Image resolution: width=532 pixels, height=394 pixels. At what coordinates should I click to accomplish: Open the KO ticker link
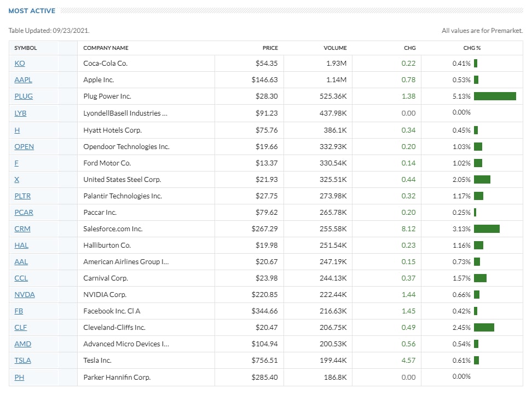coord(20,63)
